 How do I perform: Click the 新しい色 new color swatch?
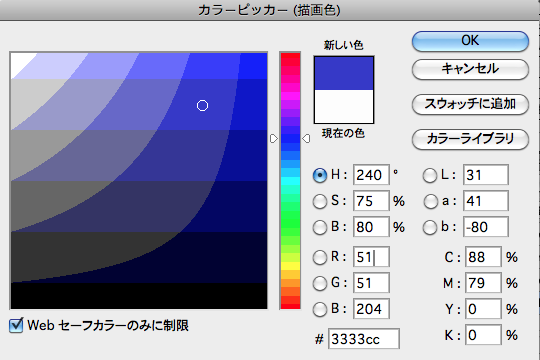(344, 73)
